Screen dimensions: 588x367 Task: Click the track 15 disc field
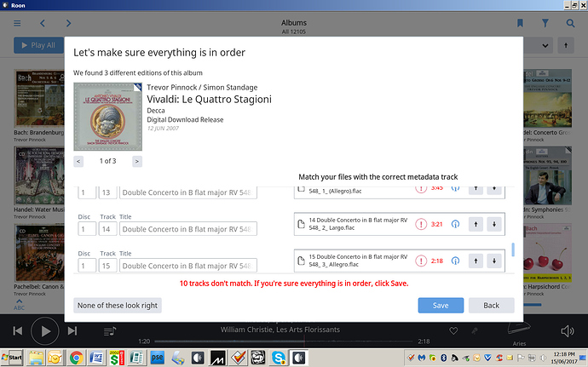click(x=87, y=266)
